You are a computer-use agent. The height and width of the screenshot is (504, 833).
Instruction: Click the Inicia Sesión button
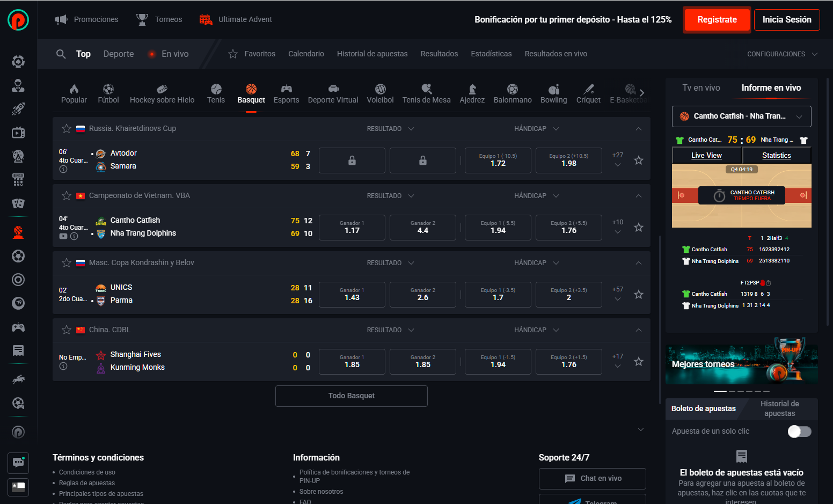(x=787, y=20)
